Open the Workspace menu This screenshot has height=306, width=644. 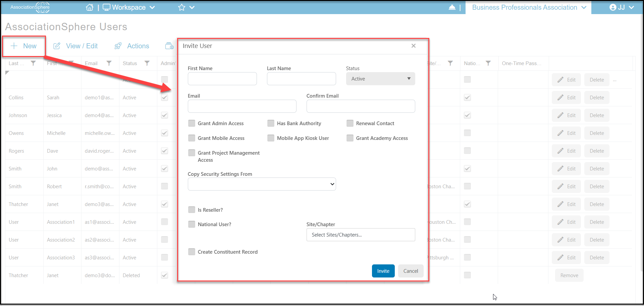(x=129, y=7)
